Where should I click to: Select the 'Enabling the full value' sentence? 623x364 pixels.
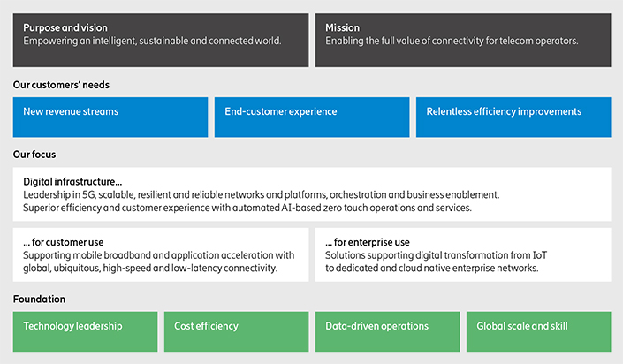tap(451, 42)
